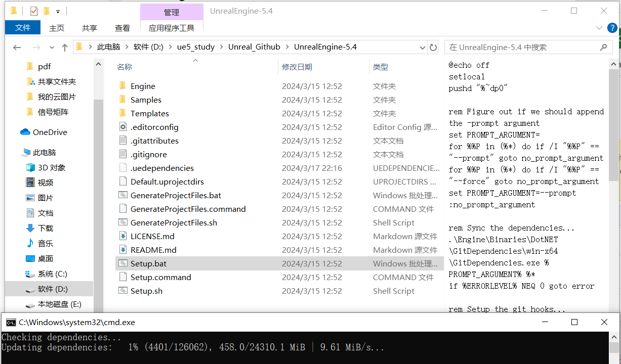Open 音乐 in the navigation pane
The width and height of the screenshot is (621, 364).
(39, 243)
